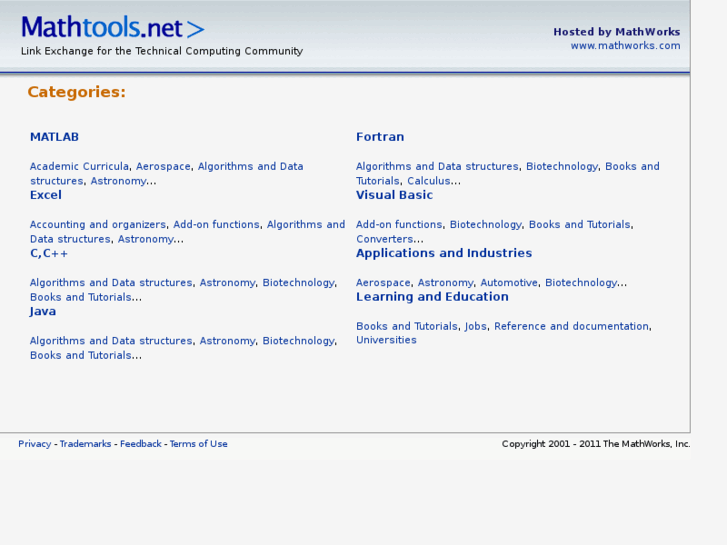Open Learning and Education category
Image resolution: width=727 pixels, height=545 pixels.
tap(432, 297)
